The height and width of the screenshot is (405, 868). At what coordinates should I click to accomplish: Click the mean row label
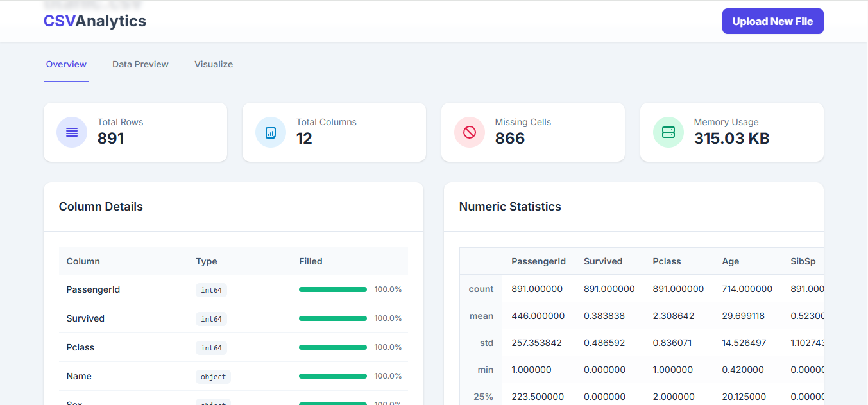point(481,316)
